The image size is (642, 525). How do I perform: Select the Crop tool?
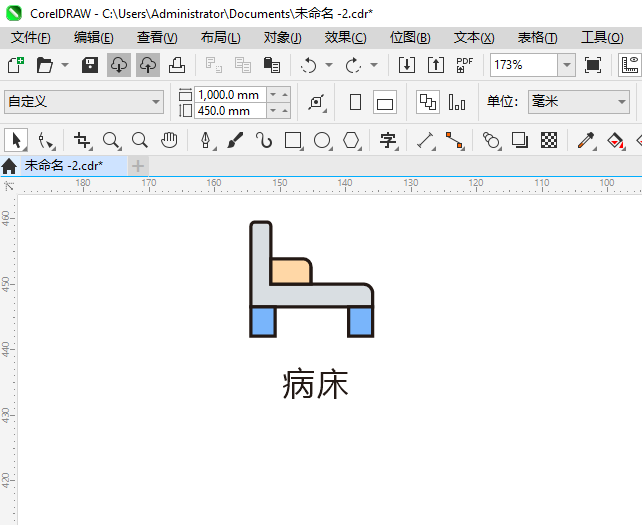[82, 140]
